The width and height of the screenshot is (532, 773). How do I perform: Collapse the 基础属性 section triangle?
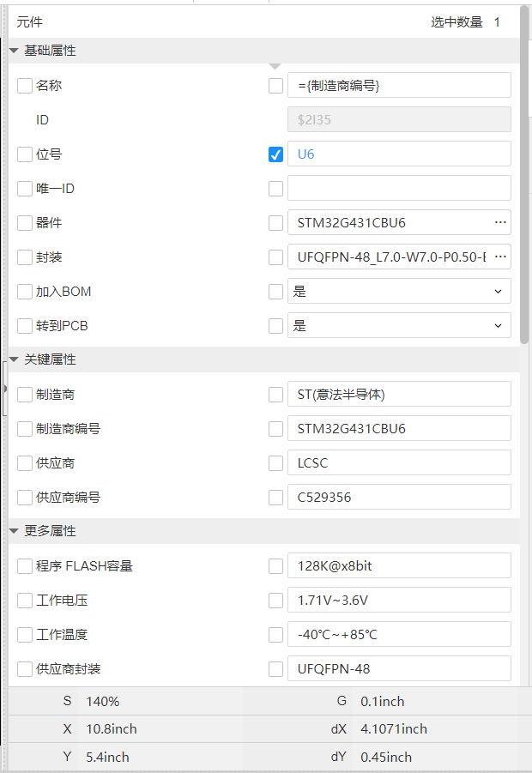14,51
